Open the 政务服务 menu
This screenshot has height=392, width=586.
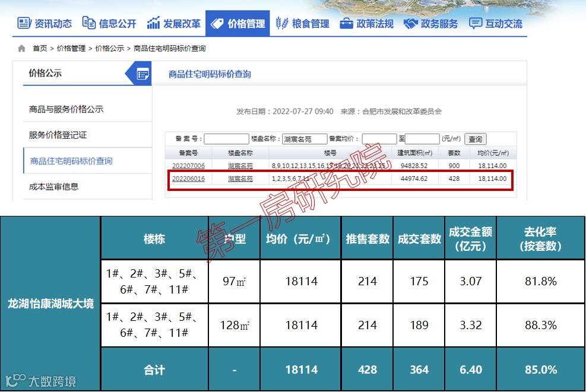431,24
